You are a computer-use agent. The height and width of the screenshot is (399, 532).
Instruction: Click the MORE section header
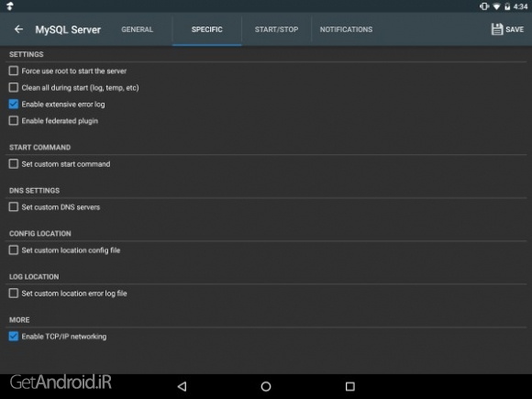tap(19, 319)
